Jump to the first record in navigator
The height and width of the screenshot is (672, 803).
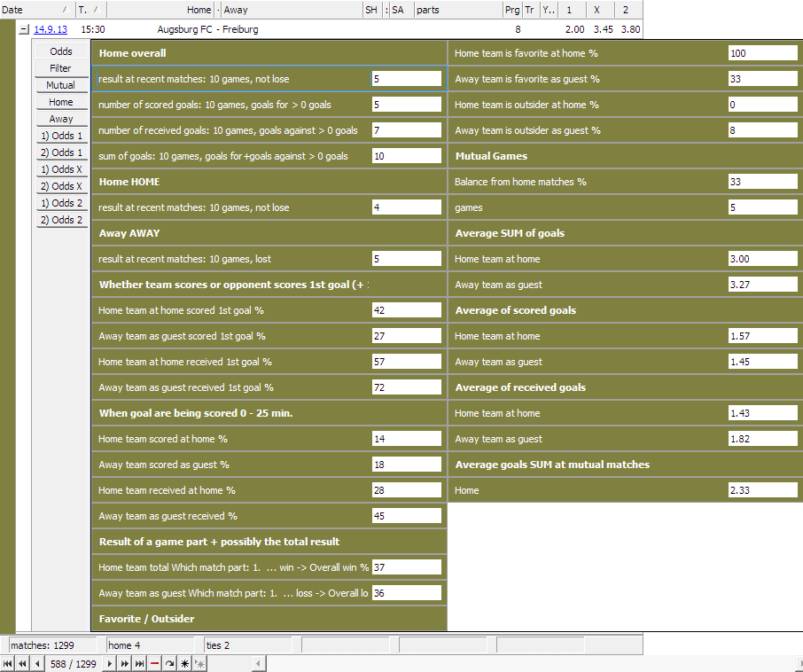click(8, 664)
